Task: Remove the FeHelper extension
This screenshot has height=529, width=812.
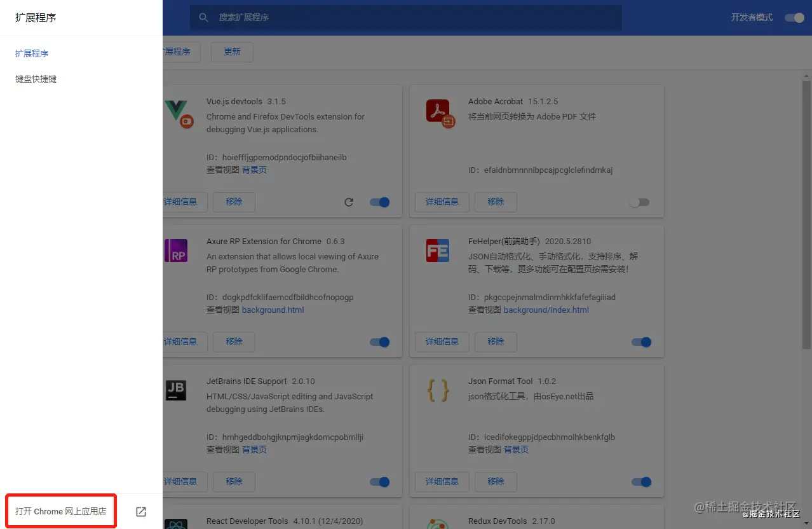Action: (x=496, y=341)
